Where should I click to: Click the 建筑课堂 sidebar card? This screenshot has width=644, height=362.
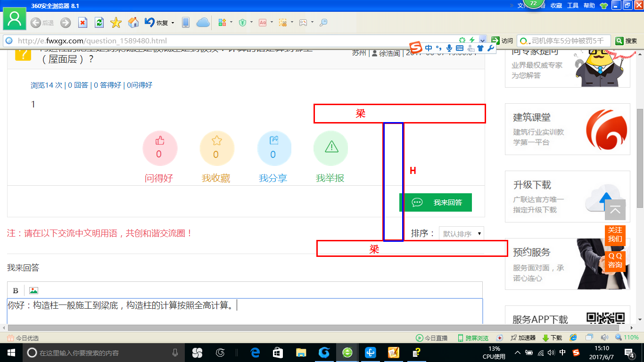click(567, 129)
